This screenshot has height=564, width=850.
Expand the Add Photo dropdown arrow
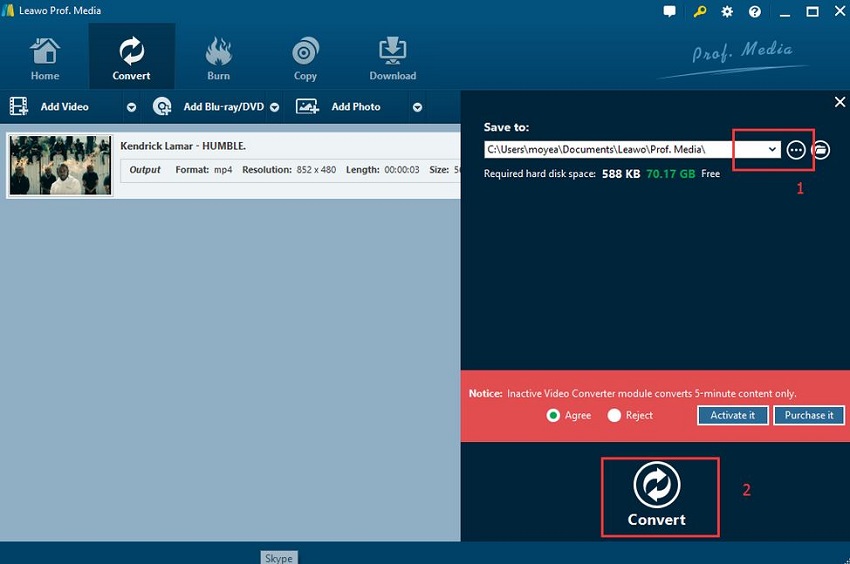pyautogui.click(x=417, y=107)
